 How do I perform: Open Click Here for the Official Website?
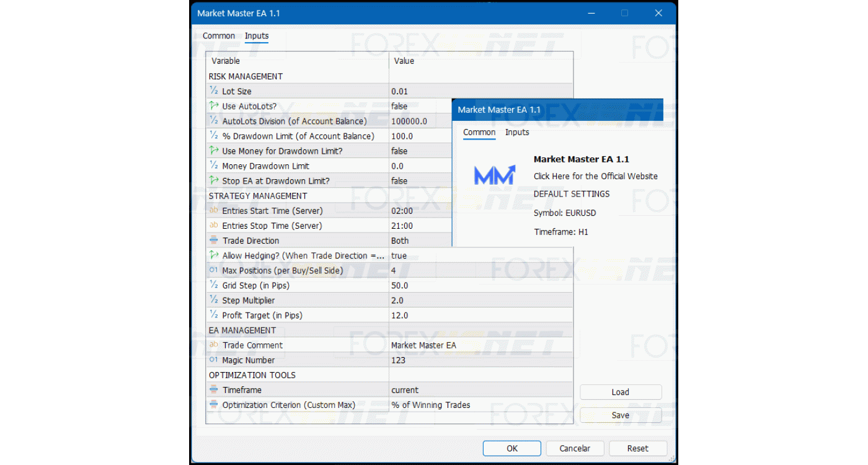596,176
